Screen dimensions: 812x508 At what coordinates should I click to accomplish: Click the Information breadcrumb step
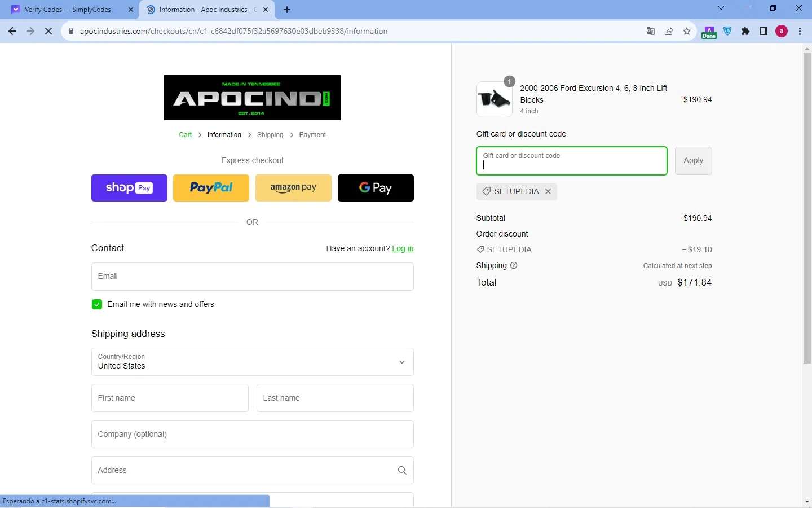pos(224,135)
